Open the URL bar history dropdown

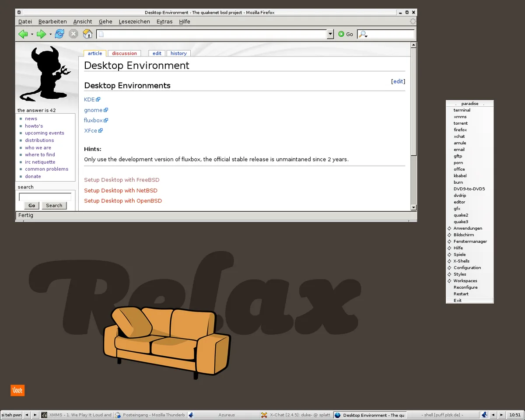330,34
